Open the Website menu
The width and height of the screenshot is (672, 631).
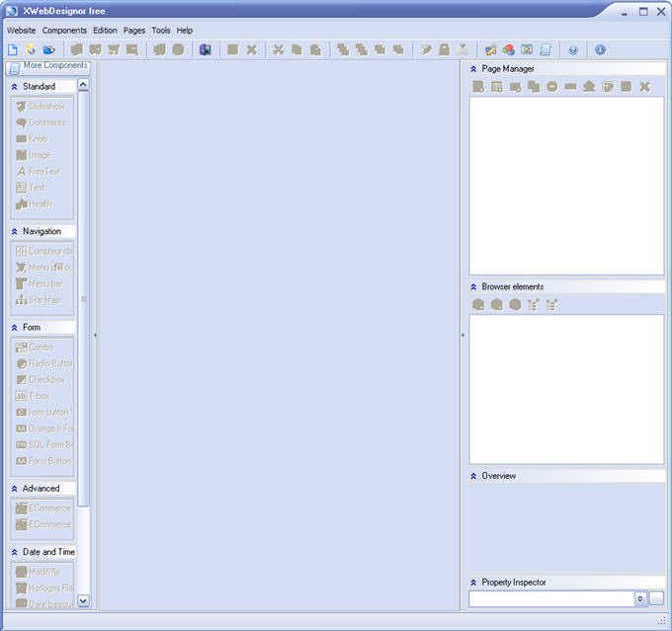coord(21,31)
